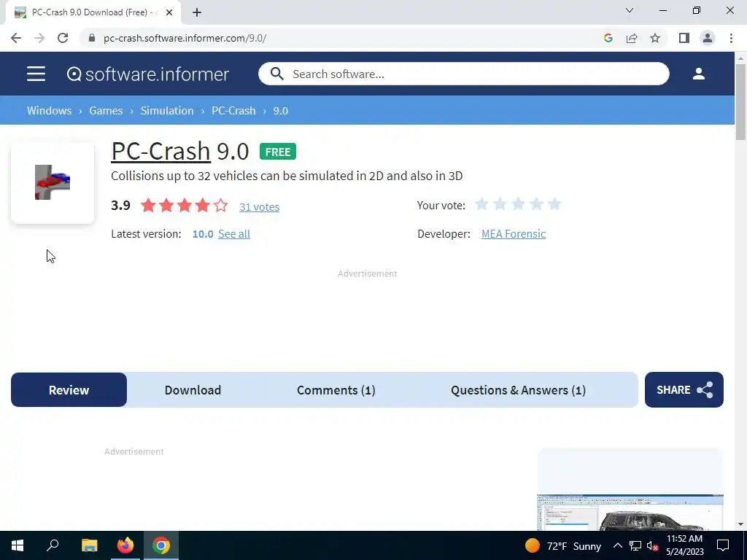
Task: Click the software.informer logo
Action: click(147, 74)
